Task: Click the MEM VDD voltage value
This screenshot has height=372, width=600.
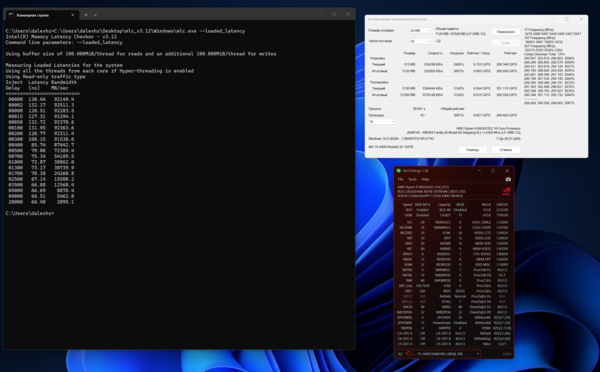Action: click(502, 243)
